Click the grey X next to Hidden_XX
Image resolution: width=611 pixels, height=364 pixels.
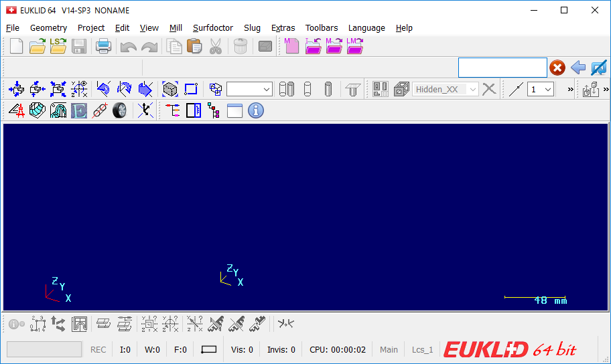coord(489,89)
